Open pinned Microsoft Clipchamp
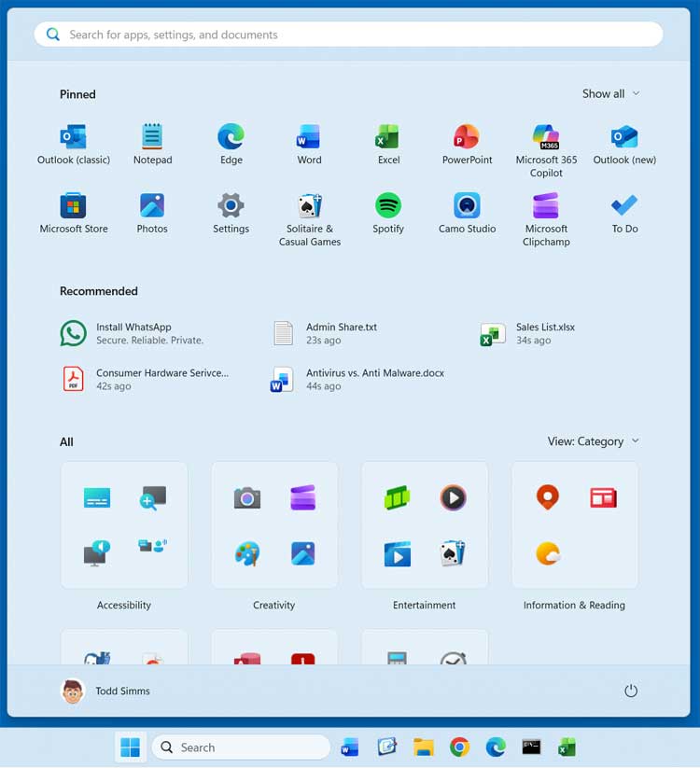This screenshot has height=768, width=700. click(x=546, y=220)
